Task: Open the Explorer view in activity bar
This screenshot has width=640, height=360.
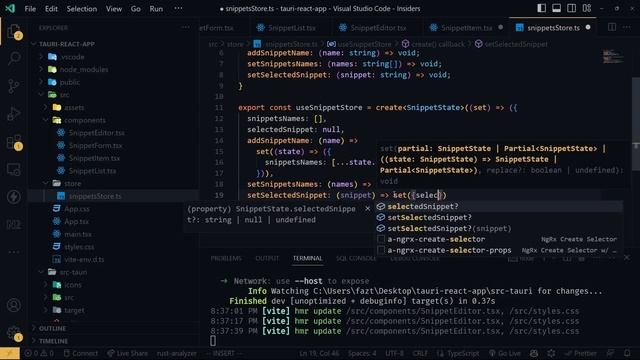Action: (x=13, y=31)
